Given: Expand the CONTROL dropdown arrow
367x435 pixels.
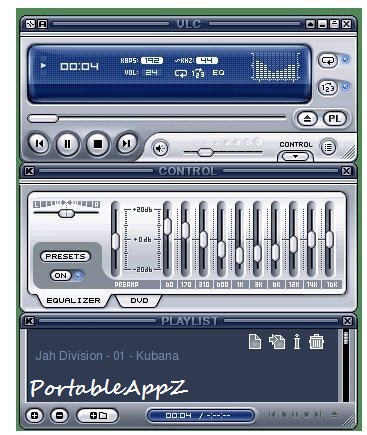Looking at the screenshot, I should click(295, 156).
